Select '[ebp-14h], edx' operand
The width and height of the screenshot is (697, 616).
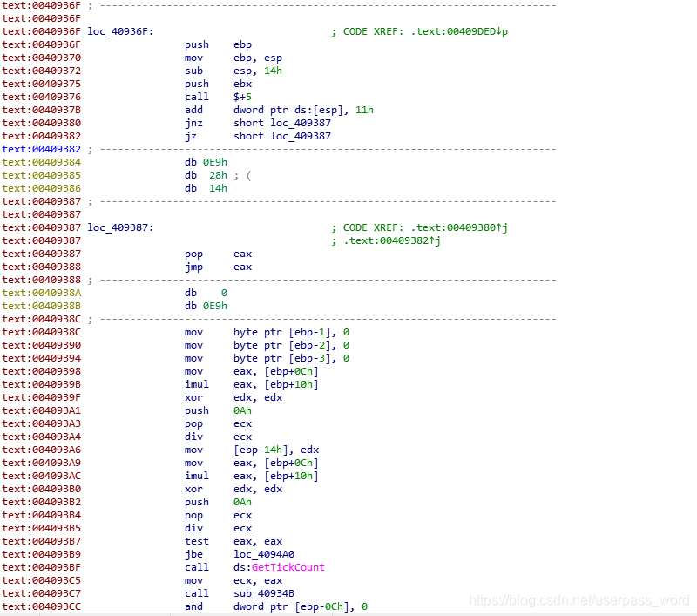tap(276, 450)
